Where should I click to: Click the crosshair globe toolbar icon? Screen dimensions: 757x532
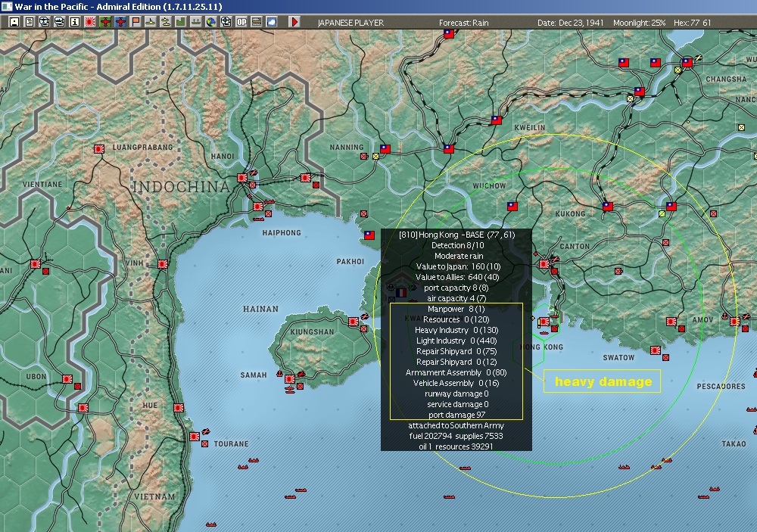pos(226,22)
